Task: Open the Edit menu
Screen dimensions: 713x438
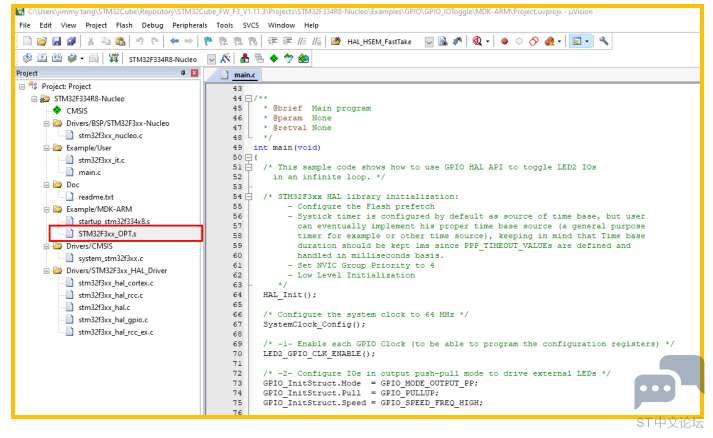Action: 45,25
